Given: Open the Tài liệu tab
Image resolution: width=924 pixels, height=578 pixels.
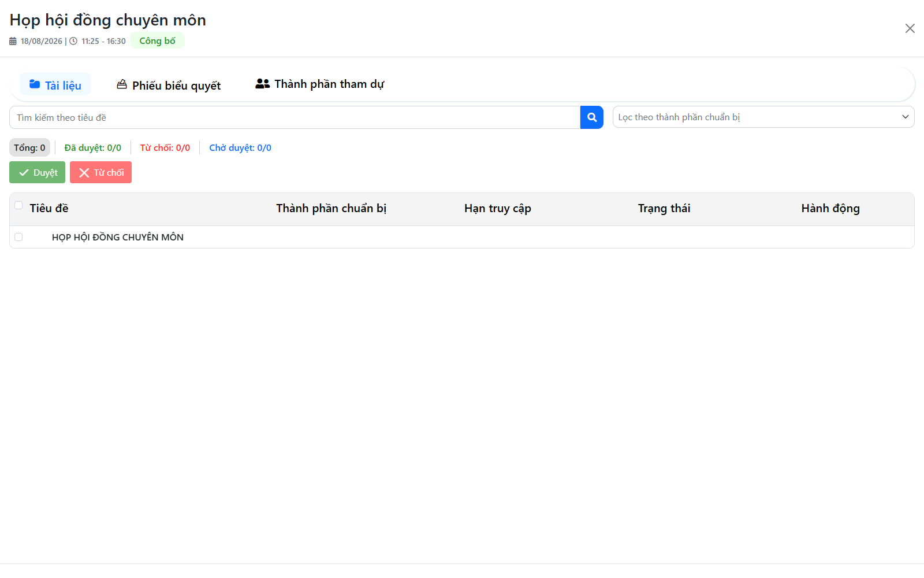Looking at the screenshot, I should click(x=55, y=85).
